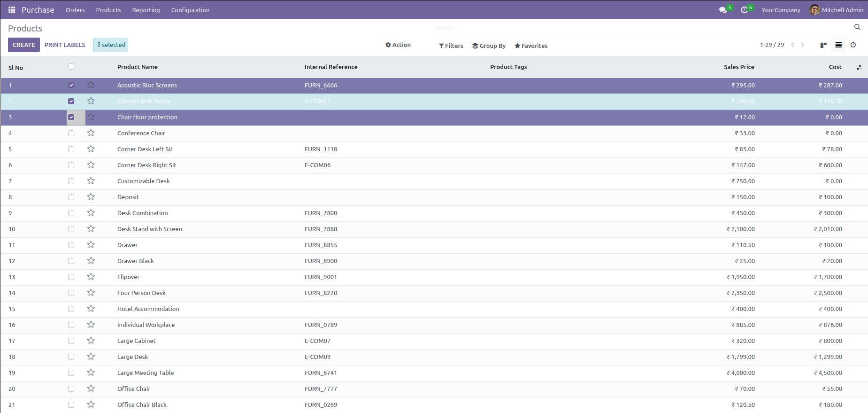Open the YourCompany switcher
Screen dimensions: 868x413
click(781, 10)
